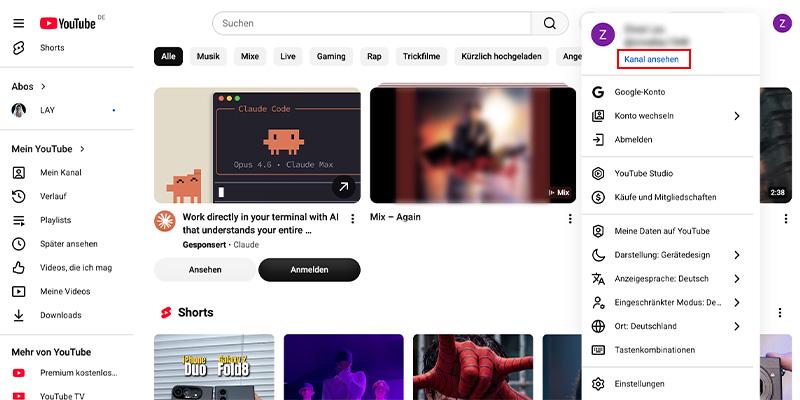Open the Shorts shelf options menu
This screenshot has width=800, height=400.
[x=779, y=312]
